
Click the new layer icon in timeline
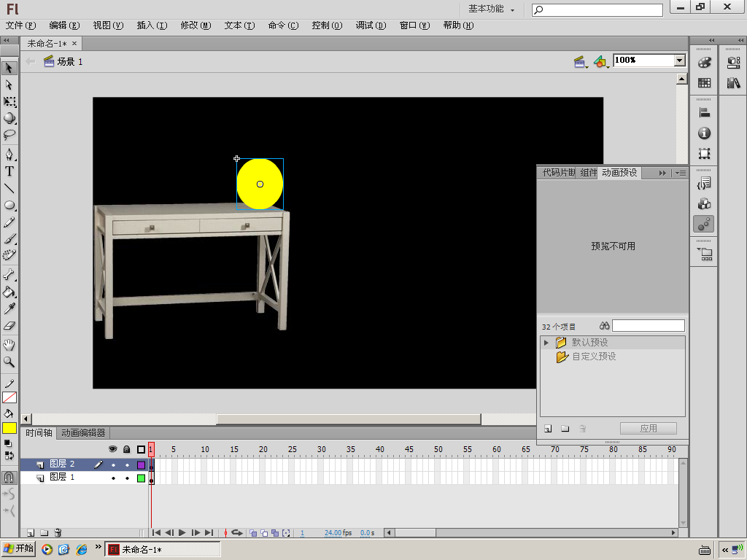click(31, 533)
